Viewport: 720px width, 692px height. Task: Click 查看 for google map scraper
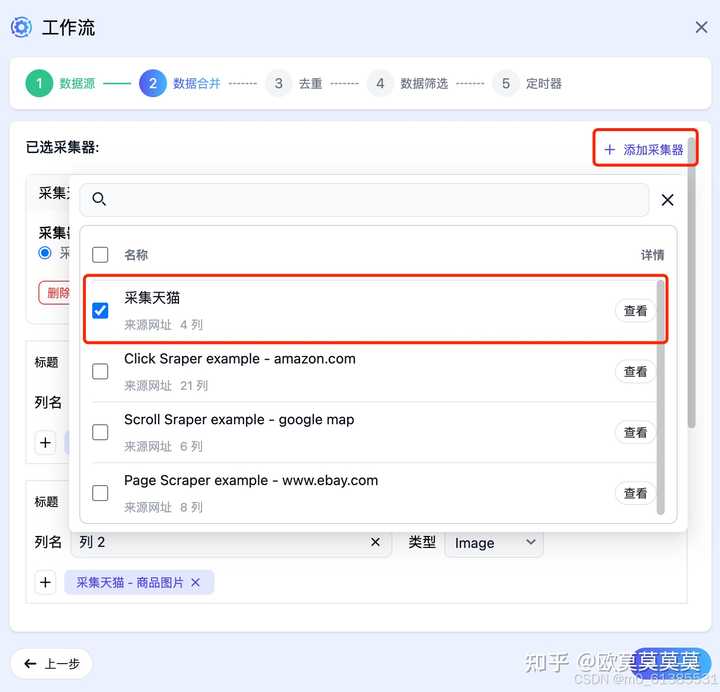635,432
